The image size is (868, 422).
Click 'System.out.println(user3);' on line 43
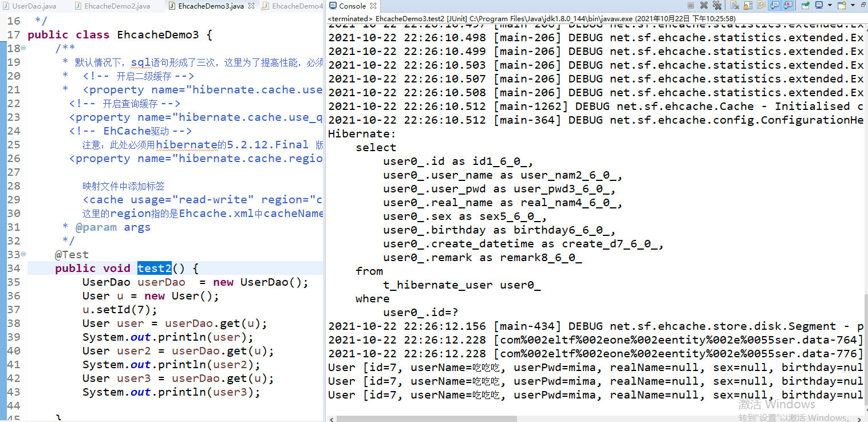point(171,392)
